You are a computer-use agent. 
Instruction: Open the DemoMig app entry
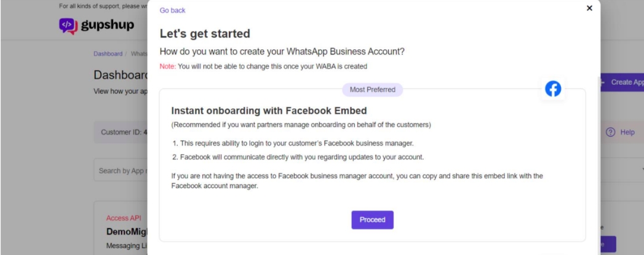127,232
